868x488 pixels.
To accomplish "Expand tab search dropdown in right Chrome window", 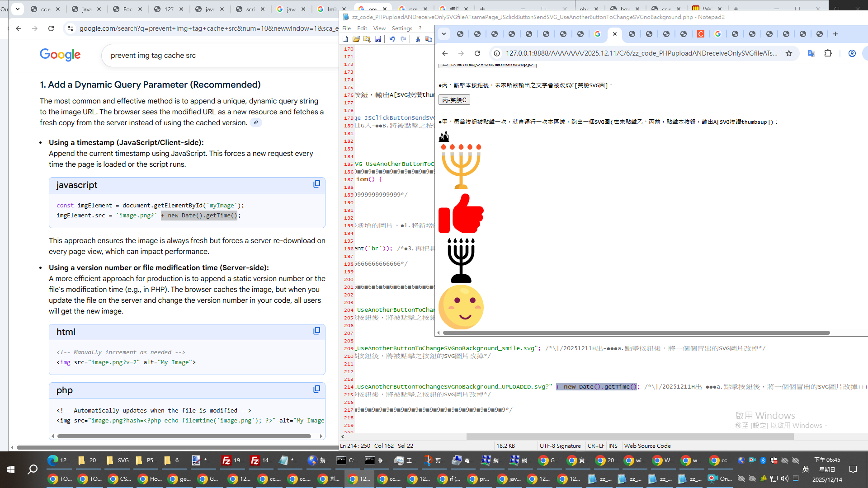I will tap(444, 34).
